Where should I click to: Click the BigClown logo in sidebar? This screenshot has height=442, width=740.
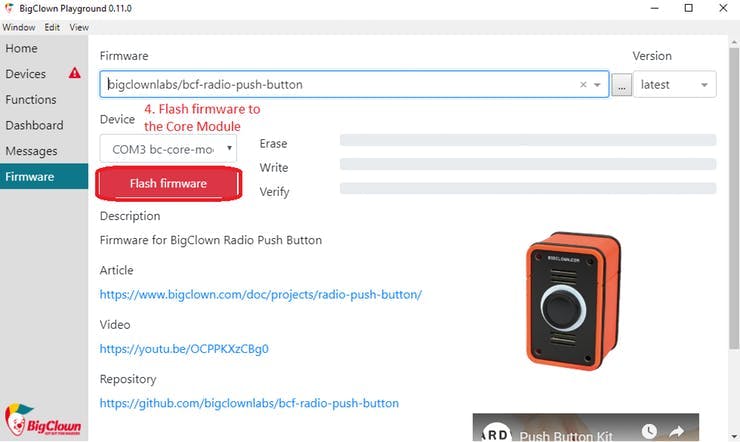[x=43, y=420]
